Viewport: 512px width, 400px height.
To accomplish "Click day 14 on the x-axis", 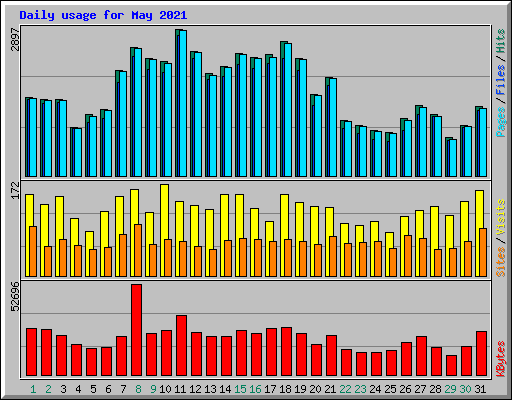I will click(x=225, y=389).
